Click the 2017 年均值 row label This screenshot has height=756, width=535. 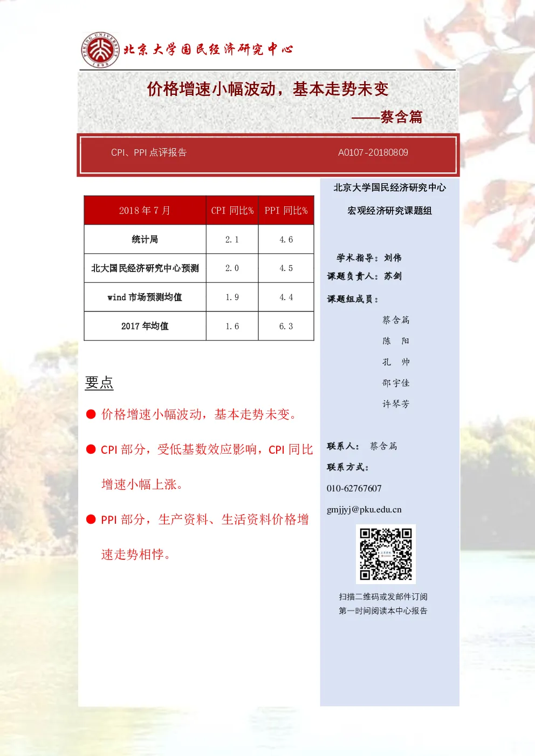(145, 326)
